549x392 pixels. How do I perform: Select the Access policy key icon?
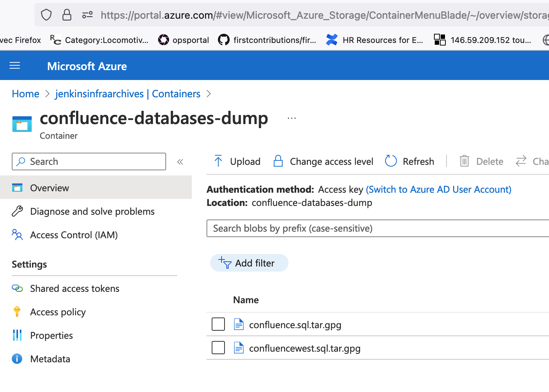pos(17,312)
